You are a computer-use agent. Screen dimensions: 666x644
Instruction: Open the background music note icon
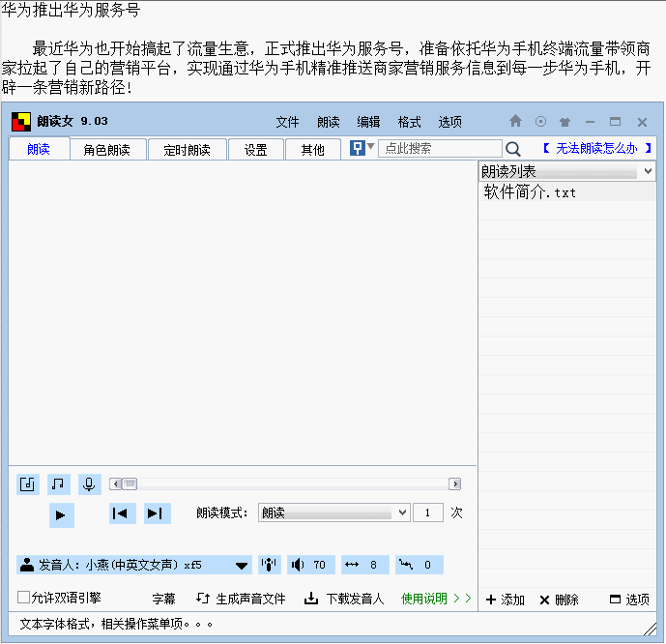[x=58, y=484]
